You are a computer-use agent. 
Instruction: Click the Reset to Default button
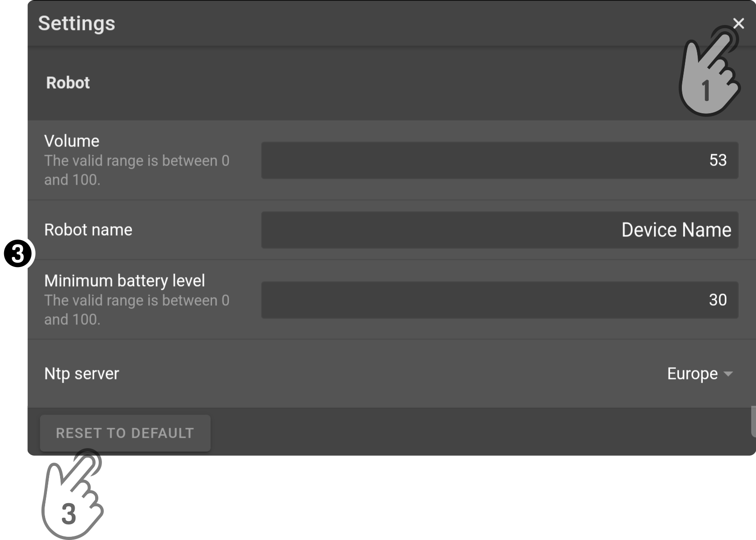coord(125,433)
